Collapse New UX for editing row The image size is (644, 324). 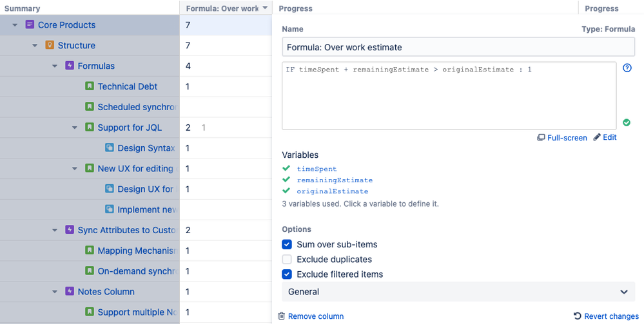(75, 169)
